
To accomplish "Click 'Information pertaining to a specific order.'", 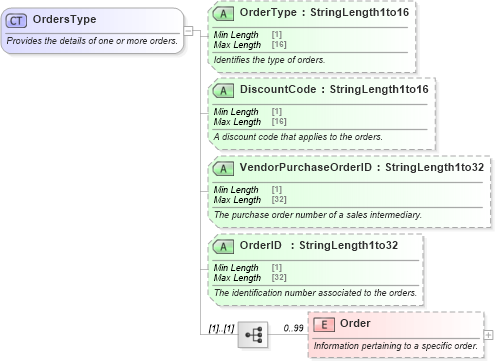I will [396, 346].
